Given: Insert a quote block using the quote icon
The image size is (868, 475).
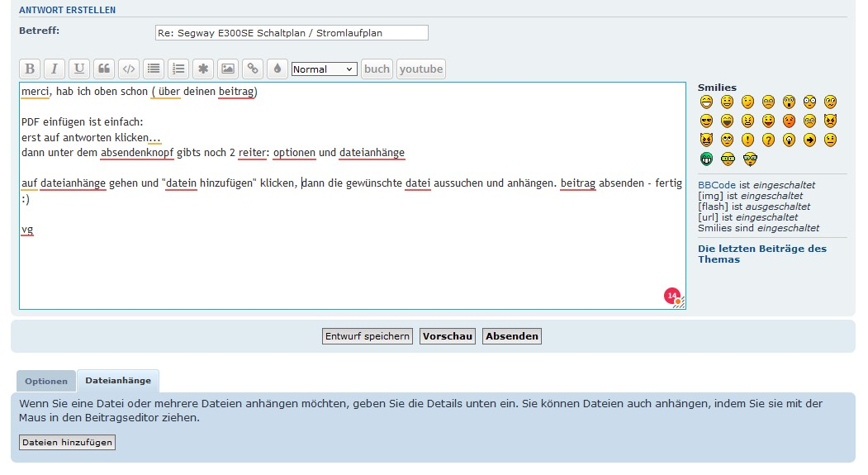Looking at the screenshot, I should [x=104, y=69].
